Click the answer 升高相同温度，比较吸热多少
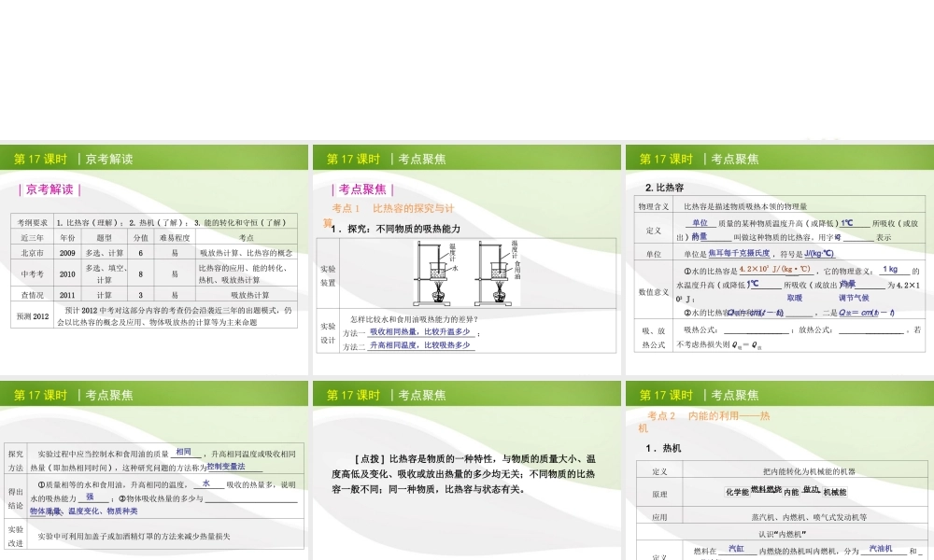The width and height of the screenshot is (934, 560). tap(420, 345)
